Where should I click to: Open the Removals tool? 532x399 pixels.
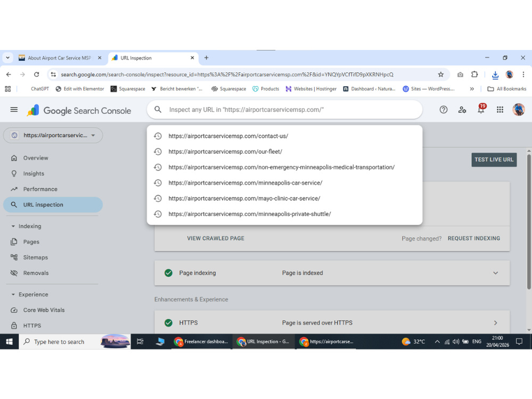[53, 273]
